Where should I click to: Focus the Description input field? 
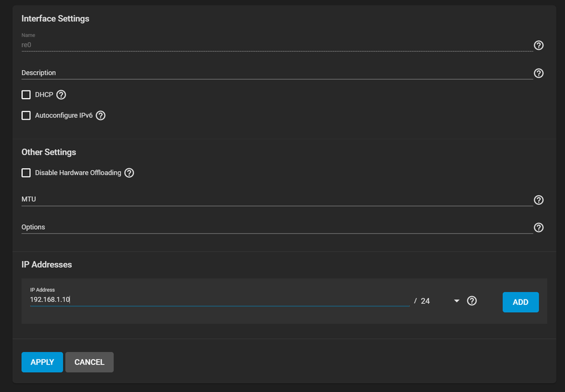pos(276,73)
